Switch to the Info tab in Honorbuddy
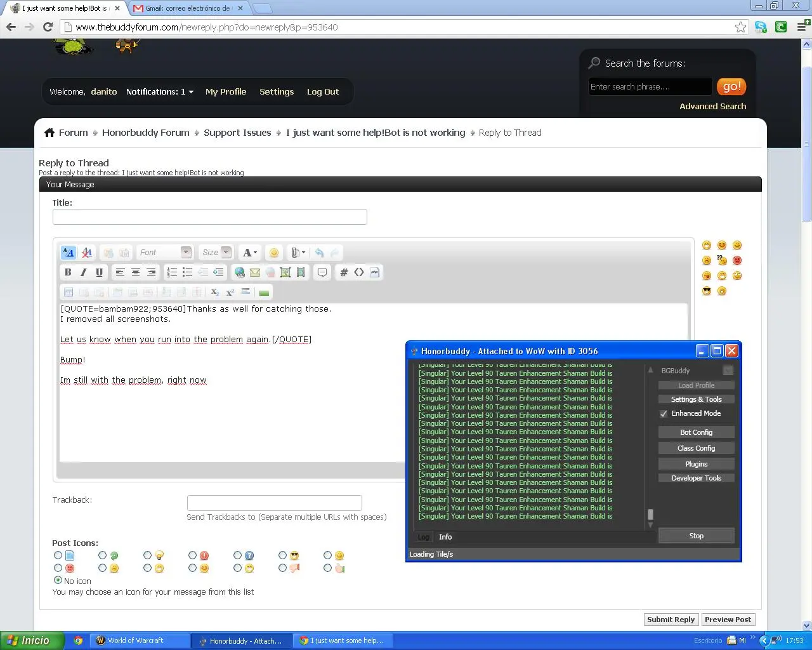This screenshot has width=812, height=650. pyautogui.click(x=445, y=537)
